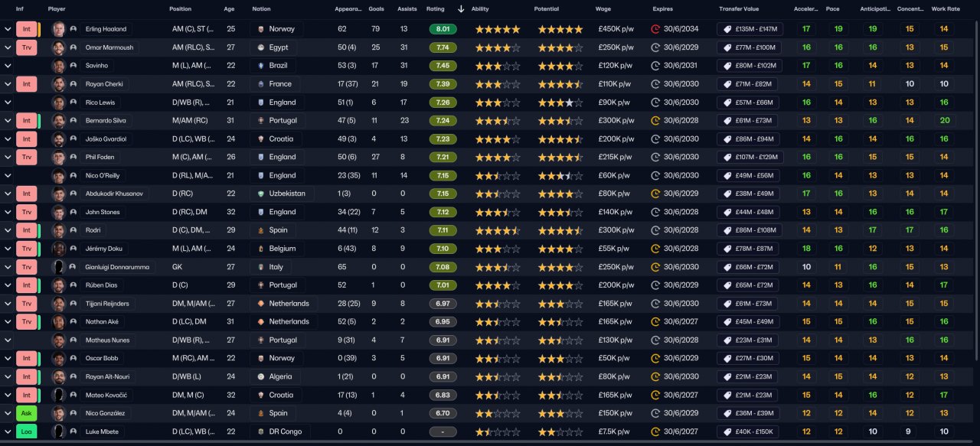This screenshot has width=980, height=446.
Task: Click the 6.70 rating for Nico González
Action: [443, 413]
